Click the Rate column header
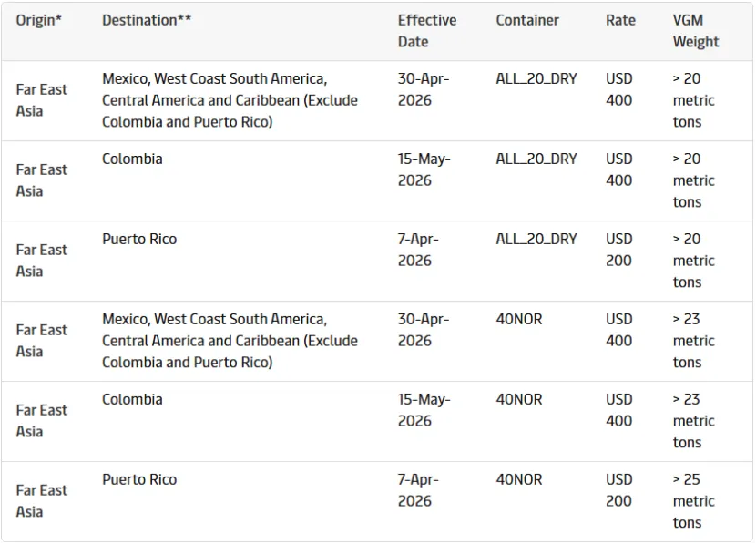 [x=620, y=20]
